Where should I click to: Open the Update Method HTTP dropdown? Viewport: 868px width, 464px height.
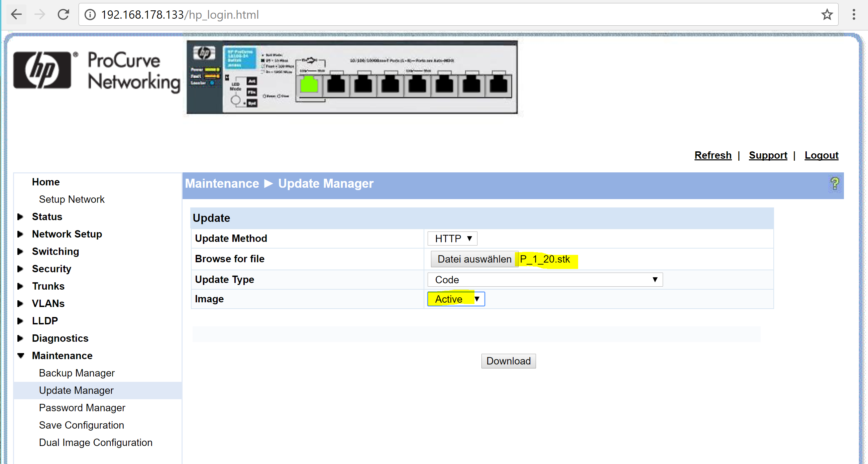point(452,239)
